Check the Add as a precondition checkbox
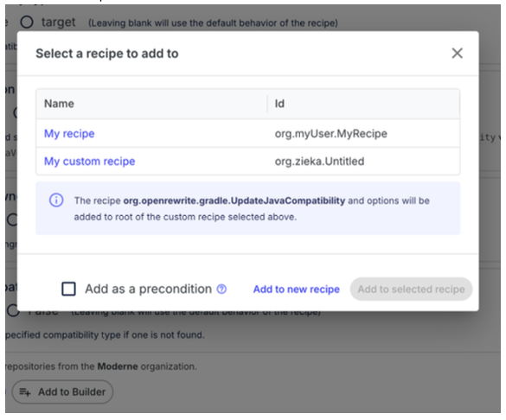The image size is (506, 420). pos(68,289)
